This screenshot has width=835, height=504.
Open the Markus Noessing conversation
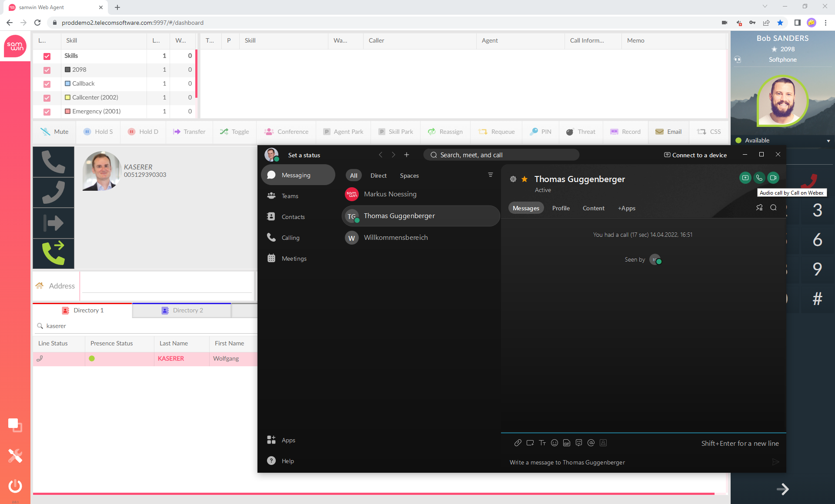point(421,194)
